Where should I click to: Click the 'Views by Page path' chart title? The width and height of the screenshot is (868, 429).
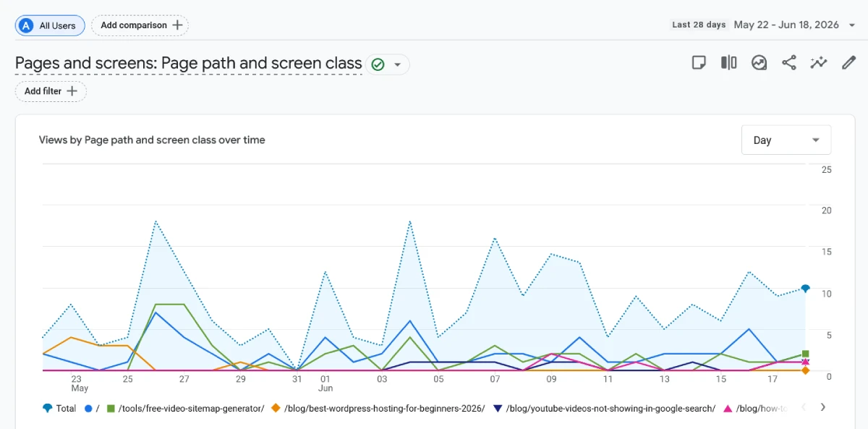[x=152, y=140]
